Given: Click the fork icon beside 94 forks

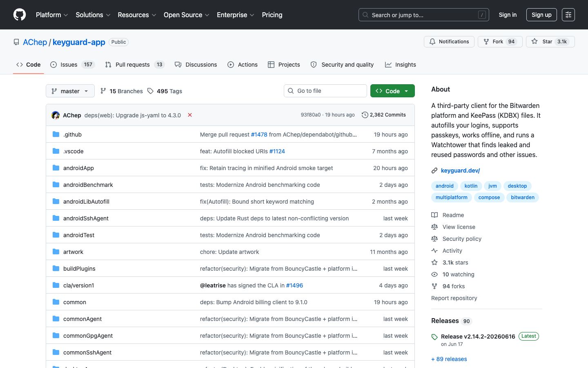Looking at the screenshot, I should pyautogui.click(x=434, y=286).
